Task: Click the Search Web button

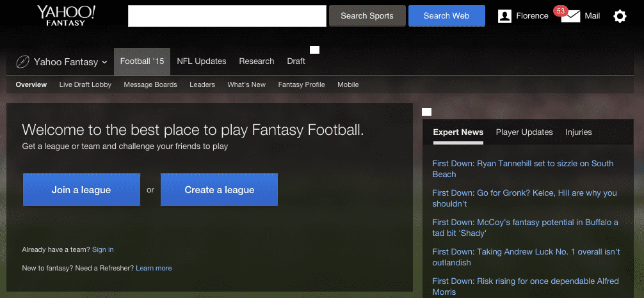Action: [446, 16]
